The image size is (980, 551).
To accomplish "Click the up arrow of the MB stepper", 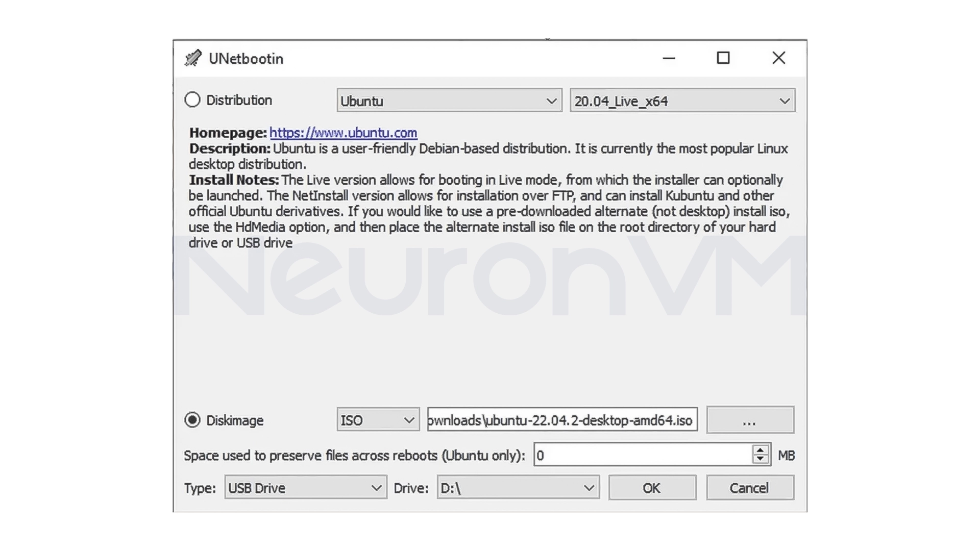I will coord(761,449).
